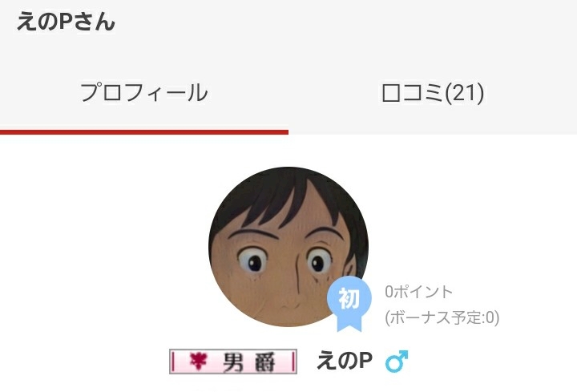Tap the blue 初 beginner badge
The width and height of the screenshot is (577, 392).
point(349,304)
